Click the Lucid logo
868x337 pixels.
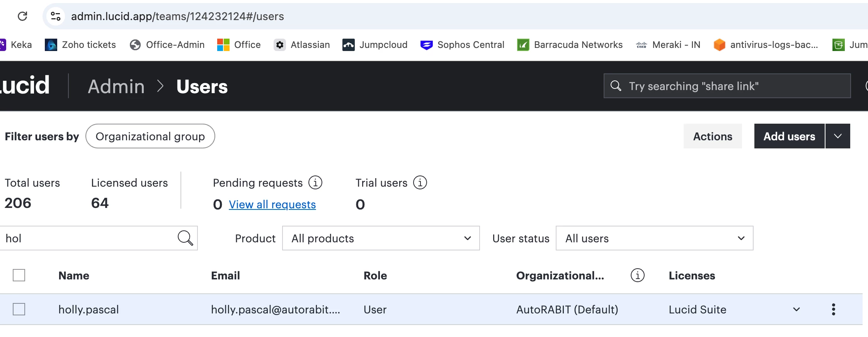[25, 85]
